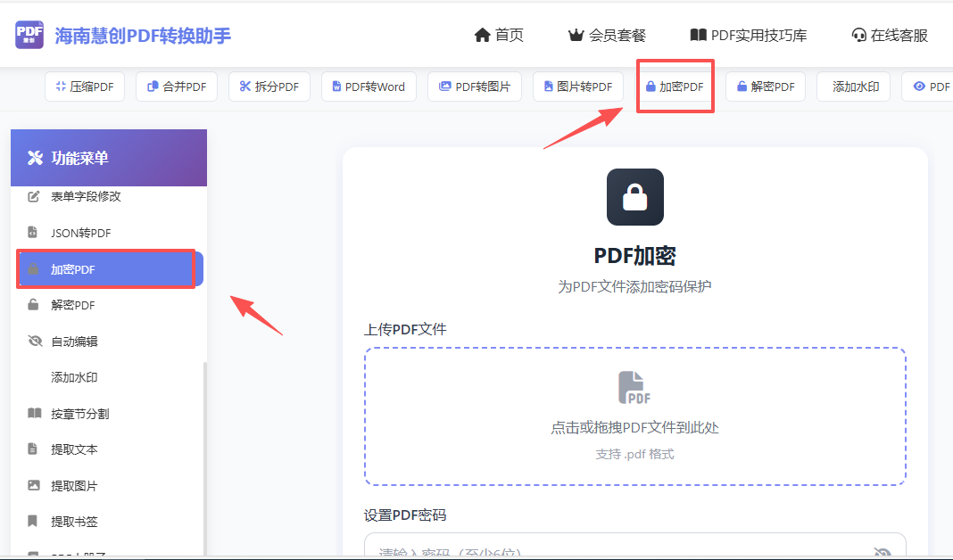Open 自动编辑 in the sidebar menu

(108, 342)
